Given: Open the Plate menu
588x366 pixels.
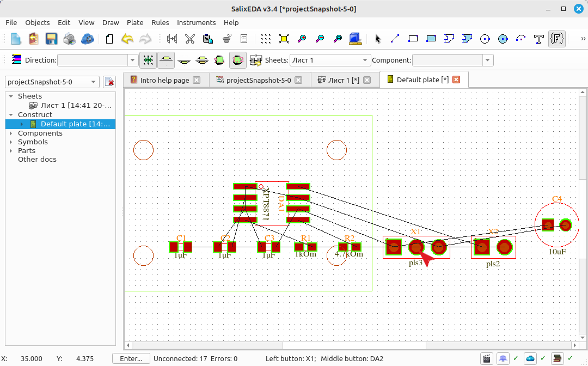Looking at the screenshot, I should (x=135, y=22).
